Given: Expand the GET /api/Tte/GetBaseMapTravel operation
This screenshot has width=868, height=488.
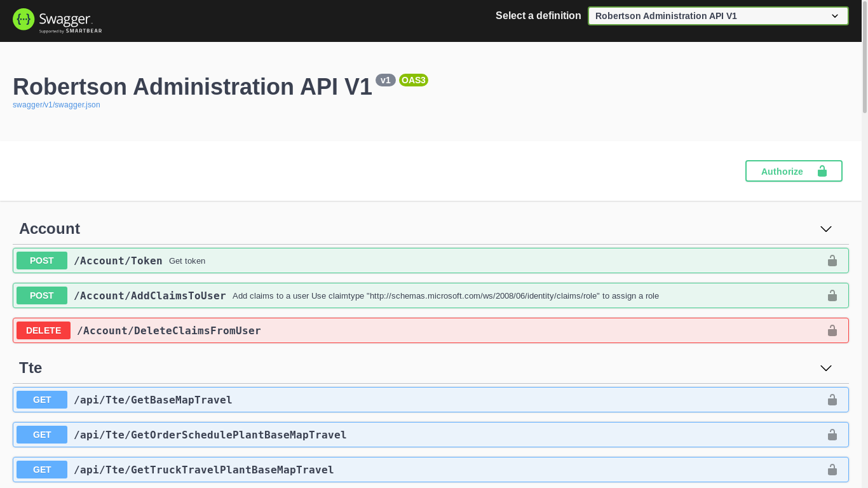Looking at the screenshot, I should click(431, 400).
